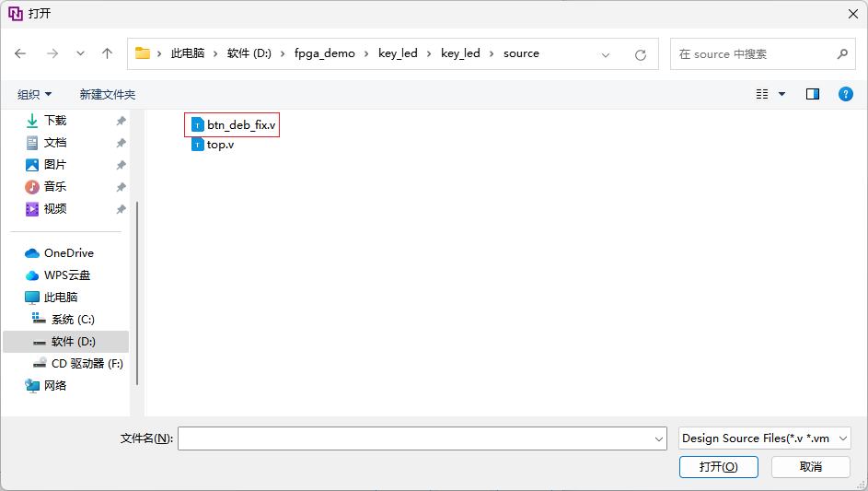This screenshot has width=868, height=491.
Task: Open the address bar history dropdown
Action: pos(606,54)
